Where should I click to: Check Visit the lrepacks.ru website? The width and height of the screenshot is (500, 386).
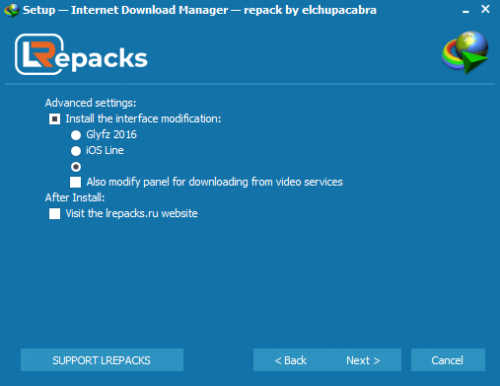point(55,214)
